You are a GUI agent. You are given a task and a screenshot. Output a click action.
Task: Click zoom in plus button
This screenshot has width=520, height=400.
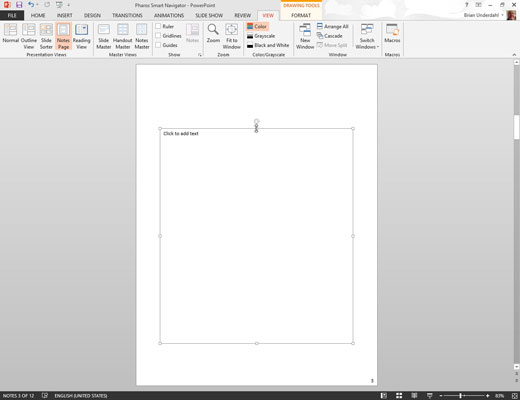pyautogui.click(x=488, y=396)
